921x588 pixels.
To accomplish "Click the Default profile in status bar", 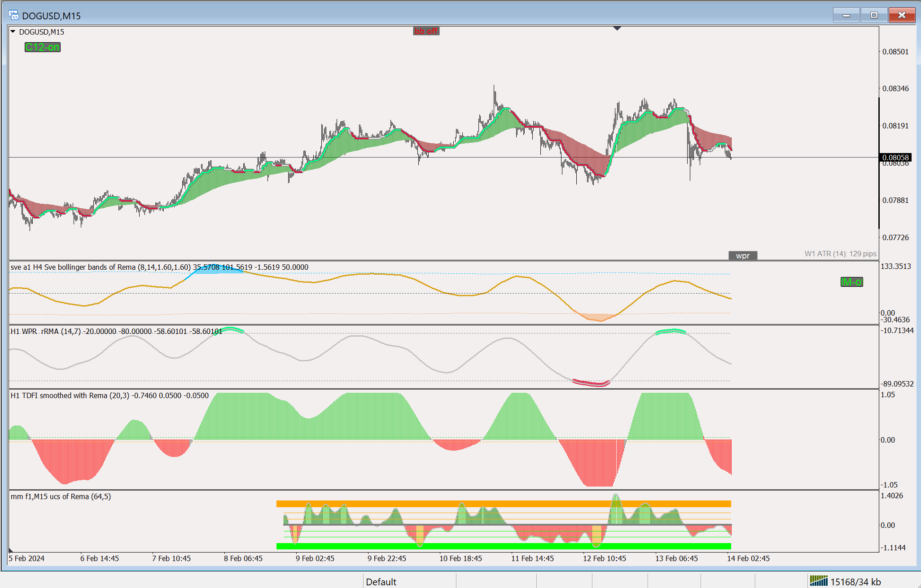I will (x=381, y=582).
